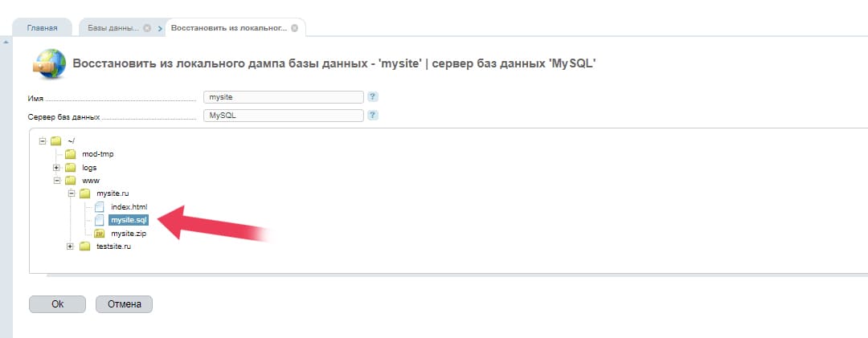Click the mysite.zip archive icon
The image size is (868, 338).
(100, 234)
